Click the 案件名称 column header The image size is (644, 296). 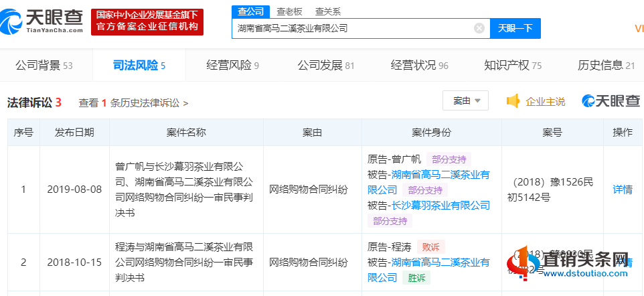186,133
